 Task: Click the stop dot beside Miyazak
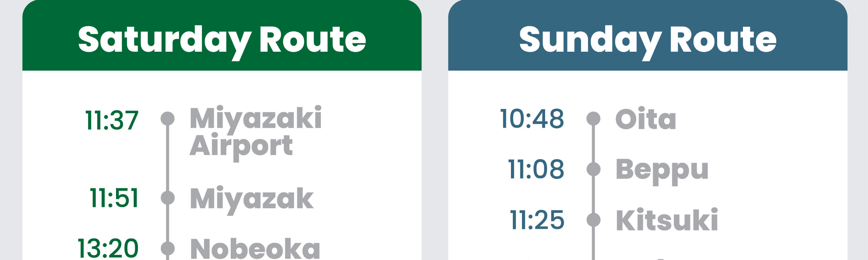point(168,197)
